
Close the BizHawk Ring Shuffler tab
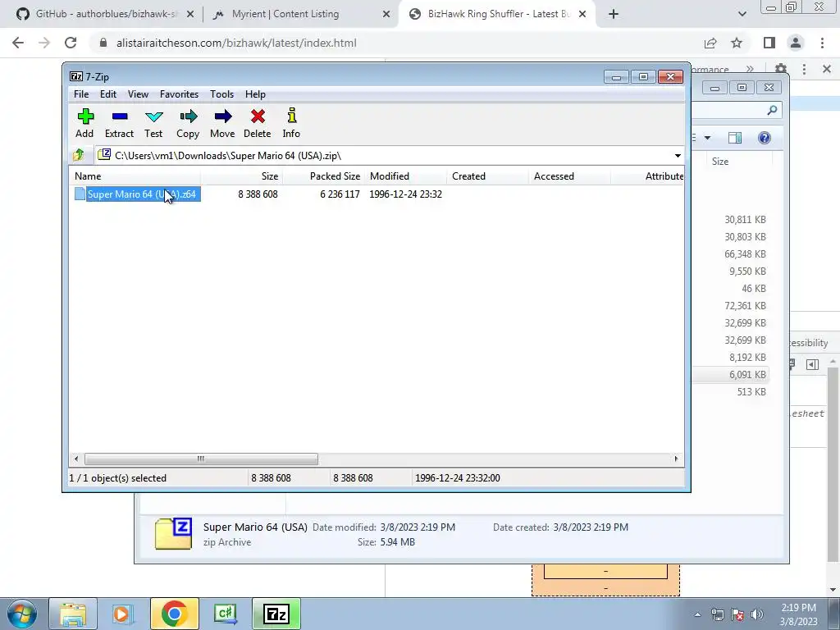[x=582, y=15]
